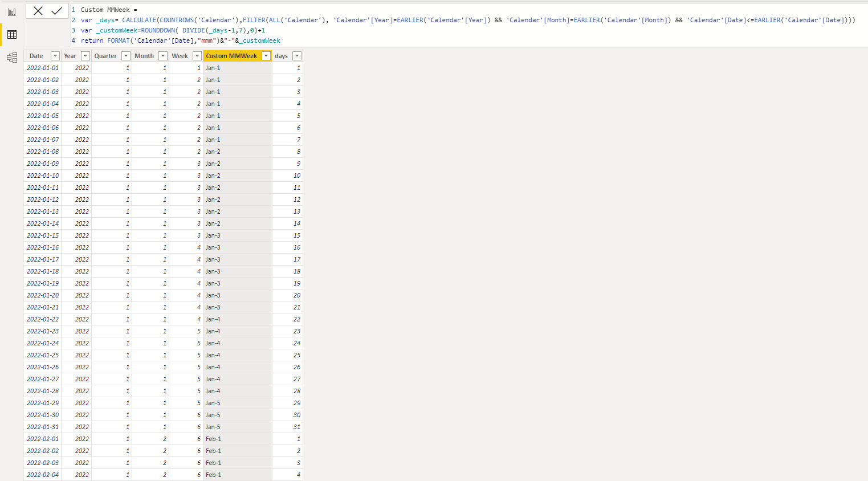The width and height of the screenshot is (868, 481).
Task: Select the date cell 2022-02-04
Action: (x=43, y=475)
